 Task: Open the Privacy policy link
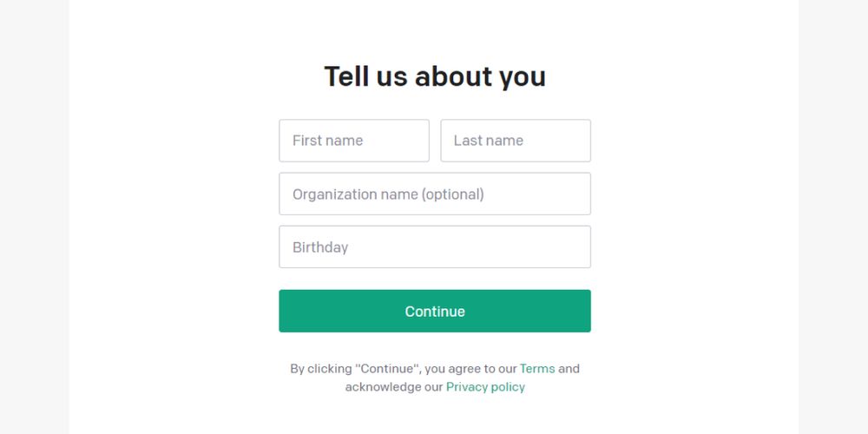[x=485, y=387]
